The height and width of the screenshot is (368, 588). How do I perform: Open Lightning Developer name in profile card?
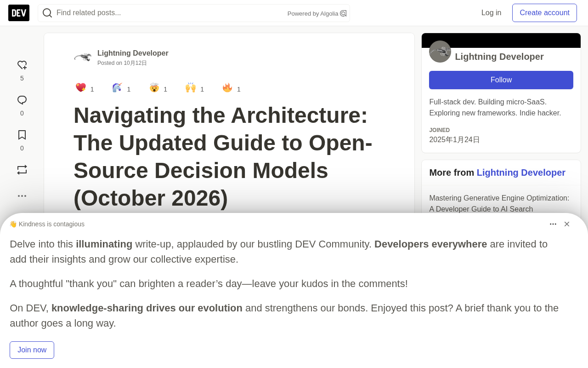click(499, 57)
